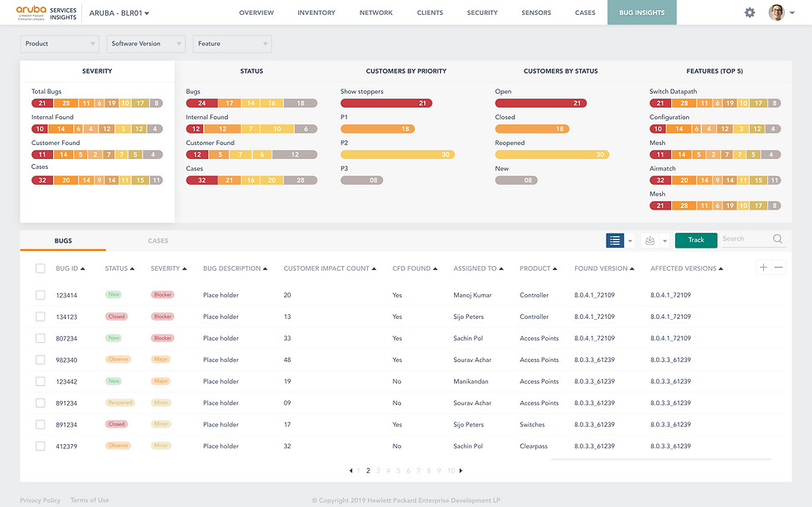The image size is (812, 507).
Task: Open the settings gear icon
Action: point(749,12)
